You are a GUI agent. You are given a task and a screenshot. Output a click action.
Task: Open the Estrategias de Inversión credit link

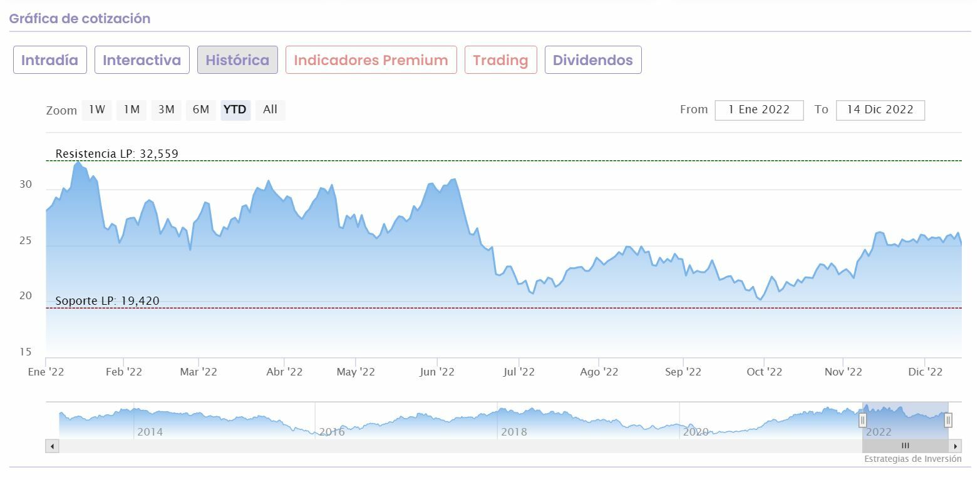(x=912, y=459)
